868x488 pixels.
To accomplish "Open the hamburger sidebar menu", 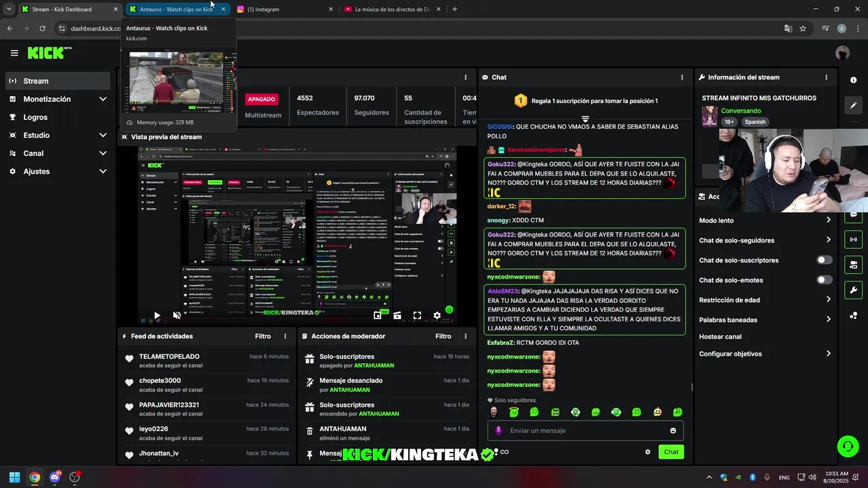I will [14, 53].
